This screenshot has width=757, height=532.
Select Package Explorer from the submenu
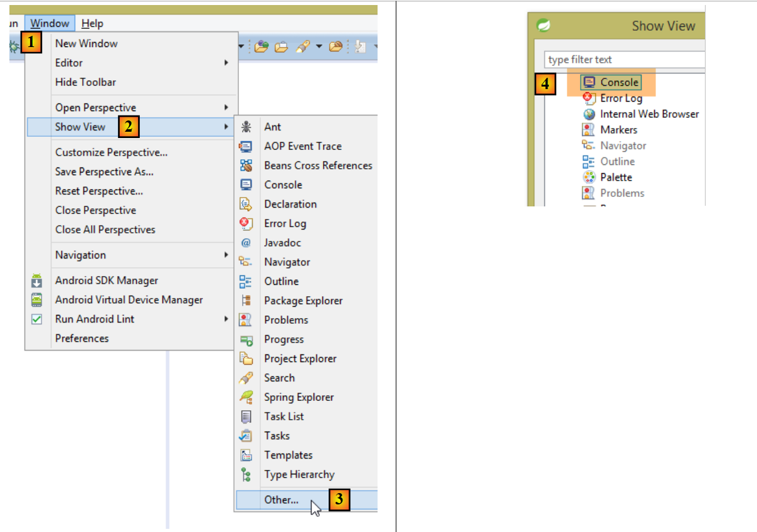click(x=303, y=301)
